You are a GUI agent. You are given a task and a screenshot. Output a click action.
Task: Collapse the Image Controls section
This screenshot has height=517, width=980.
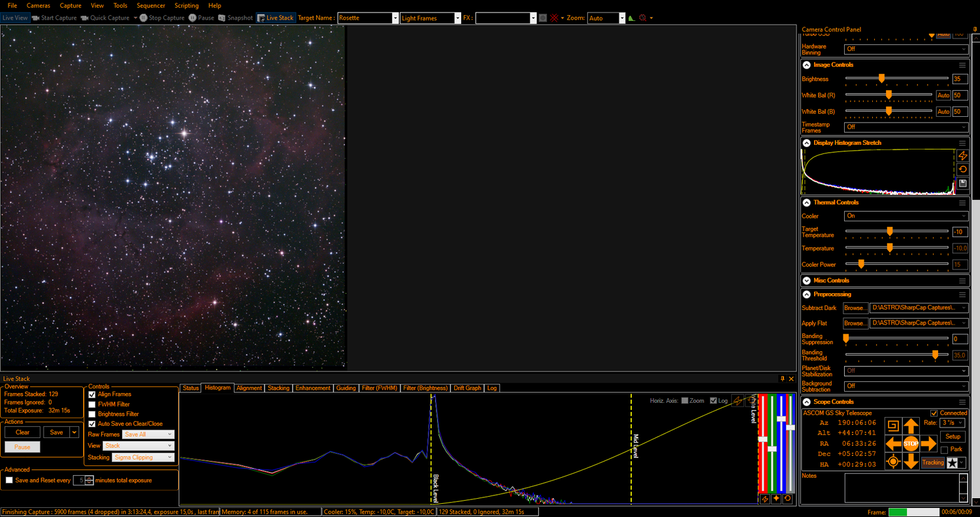coord(807,65)
